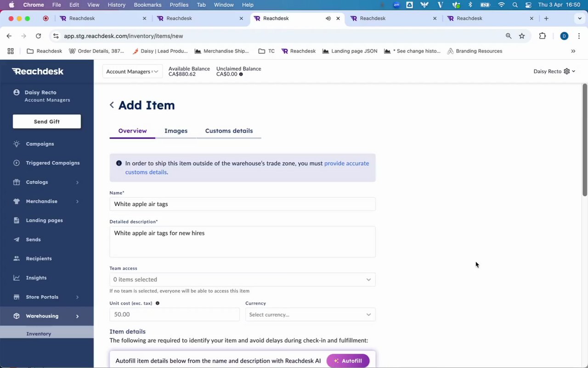Screen dimensions: 588x368
Task: Click the Send Gift button
Action: 47,121
